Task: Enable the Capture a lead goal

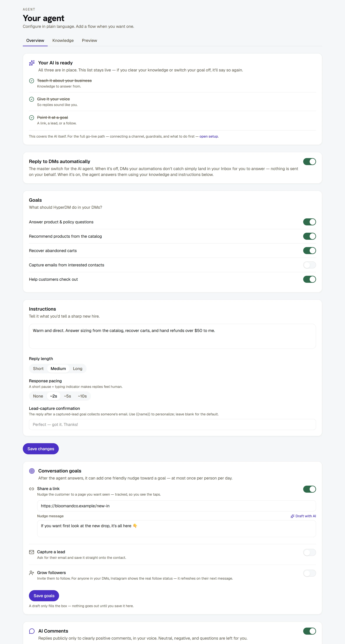Action: coord(309,552)
